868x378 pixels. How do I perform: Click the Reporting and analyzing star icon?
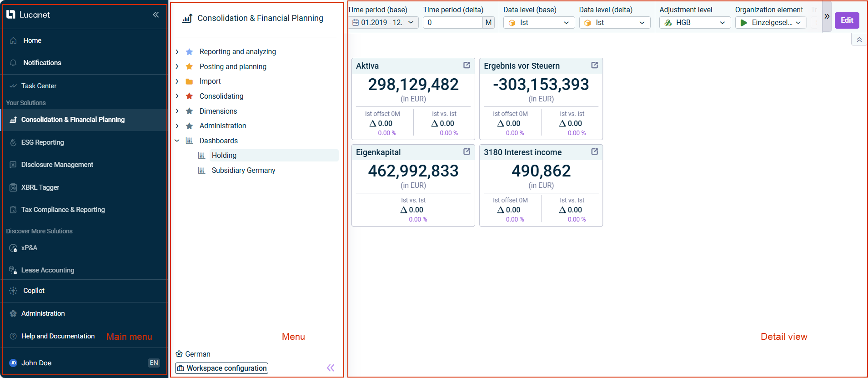point(190,52)
